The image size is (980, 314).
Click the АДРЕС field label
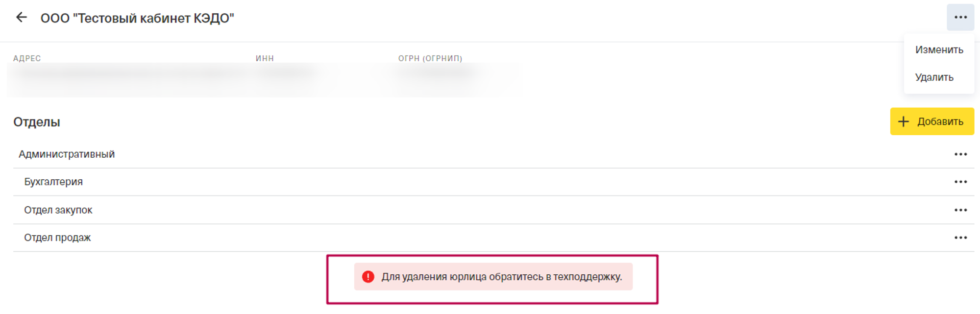pyautogui.click(x=27, y=58)
